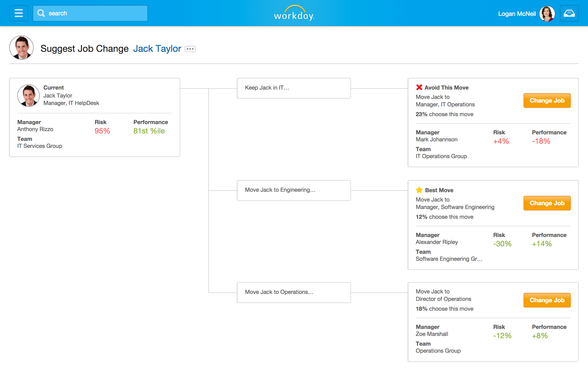This screenshot has height=383, width=588.
Task: Open the inbox tray icon
Action: click(569, 13)
